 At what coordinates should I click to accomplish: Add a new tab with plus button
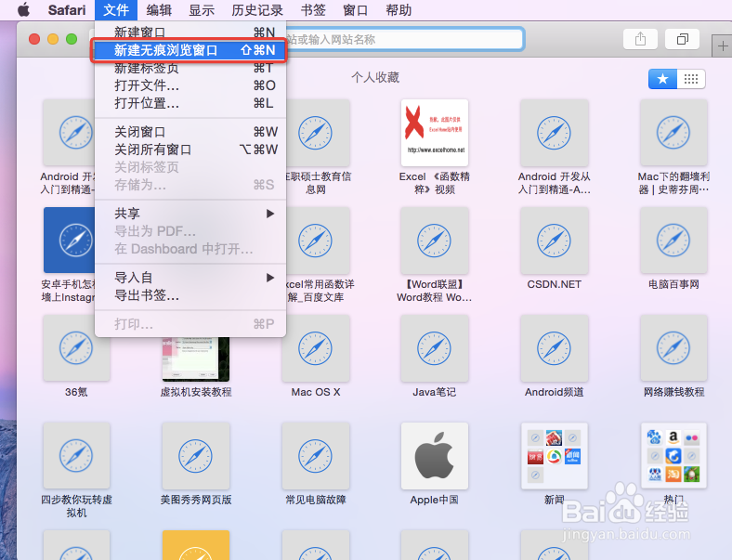(722, 46)
